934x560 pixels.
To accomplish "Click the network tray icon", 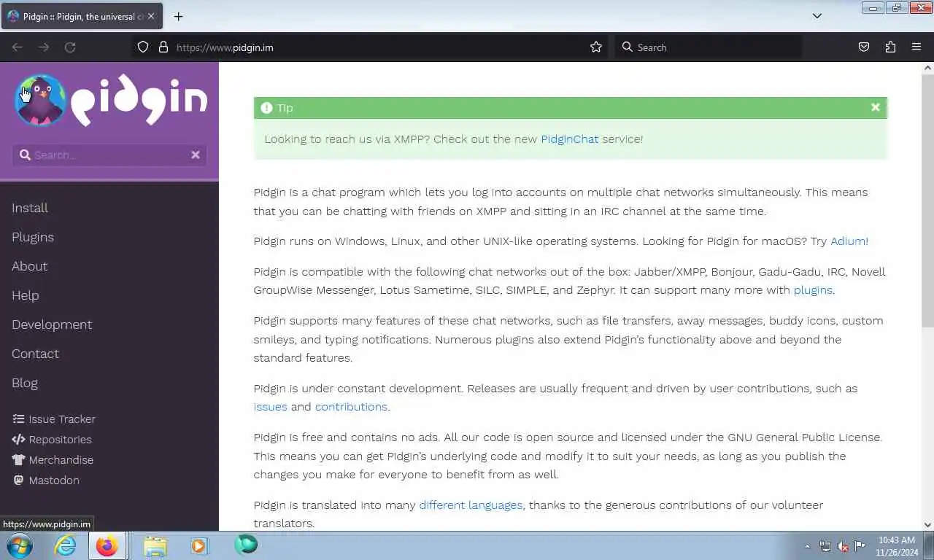I will pos(825,546).
